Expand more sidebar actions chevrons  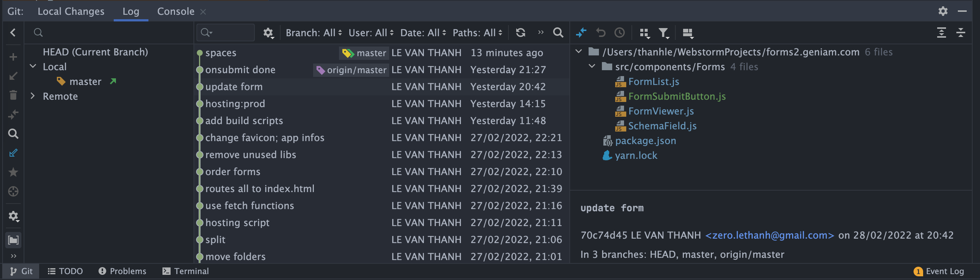pyautogui.click(x=13, y=256)
